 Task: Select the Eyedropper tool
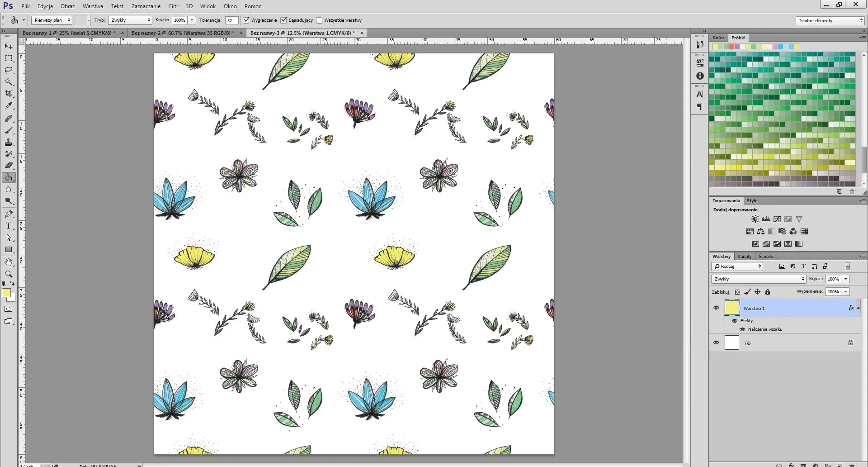[x=9, y=105]
